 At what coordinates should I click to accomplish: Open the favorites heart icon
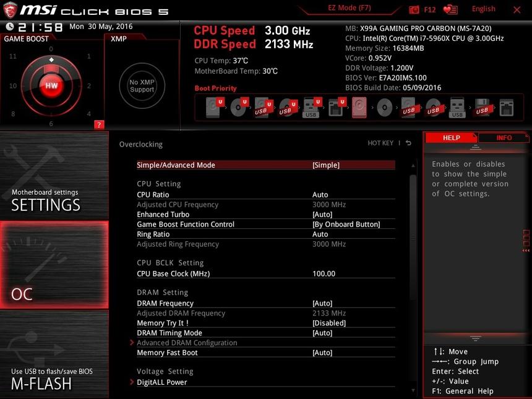click(x=450, y=10)
